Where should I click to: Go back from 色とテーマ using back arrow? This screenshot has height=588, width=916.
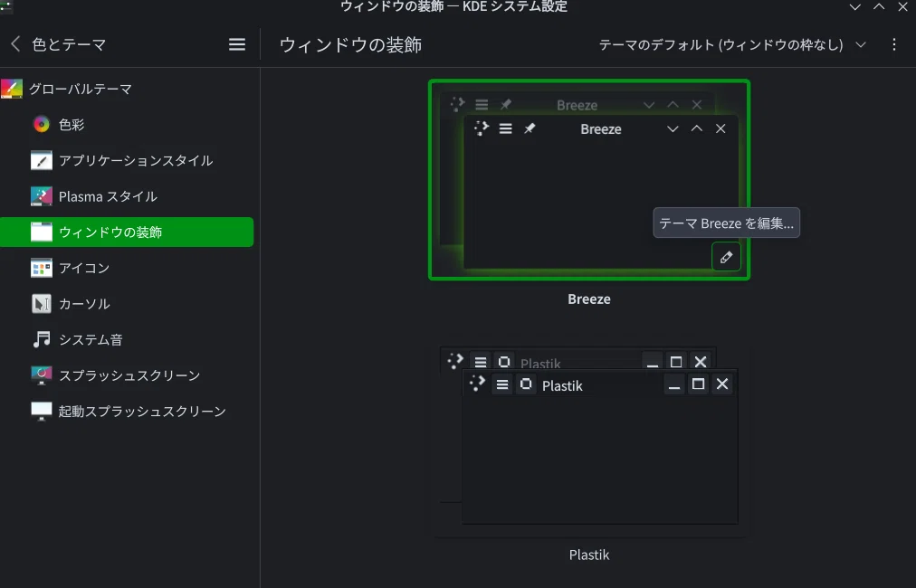(x=15, y=43)
